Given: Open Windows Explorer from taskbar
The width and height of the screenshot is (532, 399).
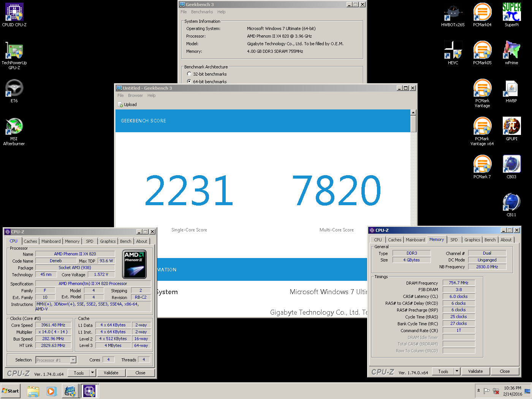Looking at the screenshot, I should coord(33,391).
